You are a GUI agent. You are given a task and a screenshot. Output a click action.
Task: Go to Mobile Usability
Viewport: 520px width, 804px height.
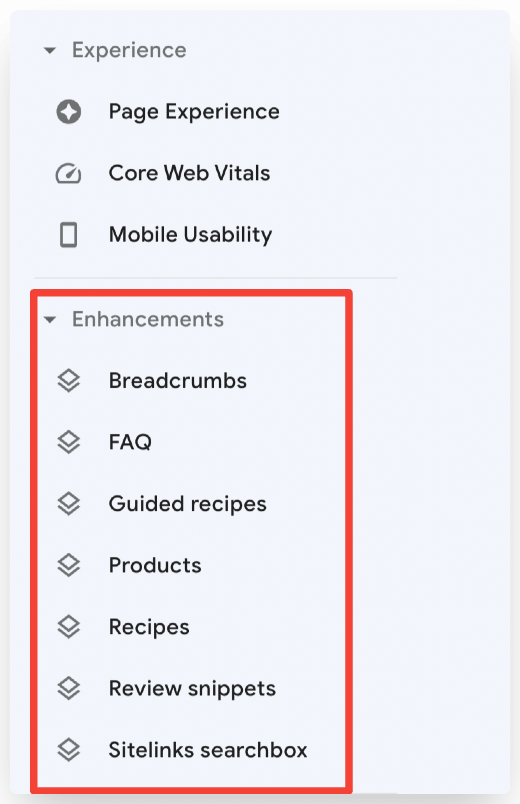[x=190, y=235]
